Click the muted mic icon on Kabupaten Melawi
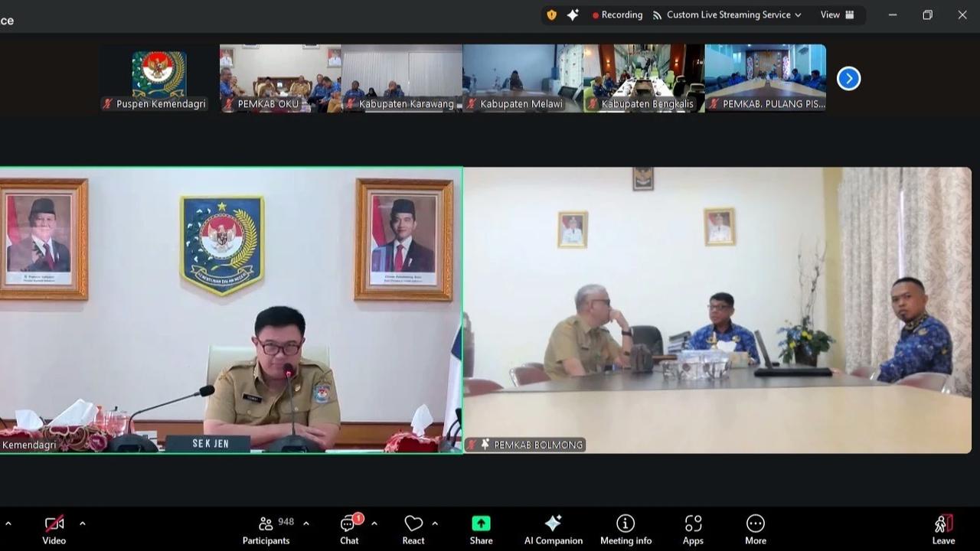 [x=472, y=104]
